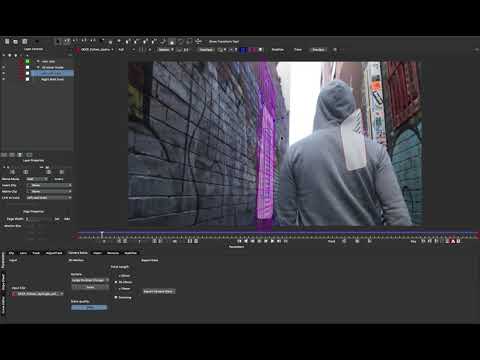The height and width of the screenshot is (360, 480).
Task: Click the New Project icon in toolbar
Action: (7, 41)
